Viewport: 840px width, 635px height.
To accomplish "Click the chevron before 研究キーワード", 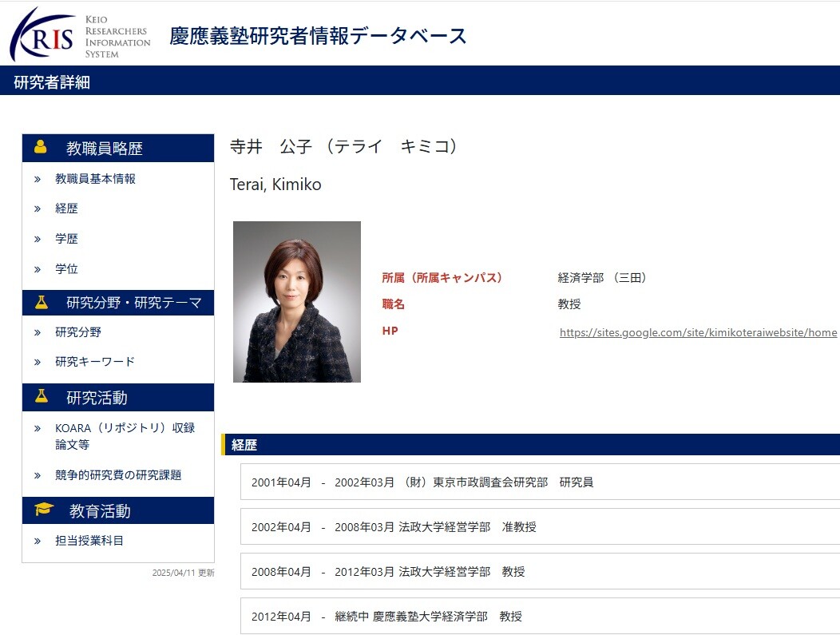I will (38, 362).
